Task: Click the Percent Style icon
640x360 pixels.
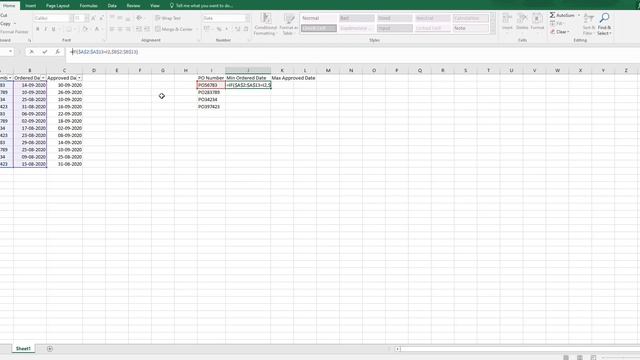Action: click(219, 29)
